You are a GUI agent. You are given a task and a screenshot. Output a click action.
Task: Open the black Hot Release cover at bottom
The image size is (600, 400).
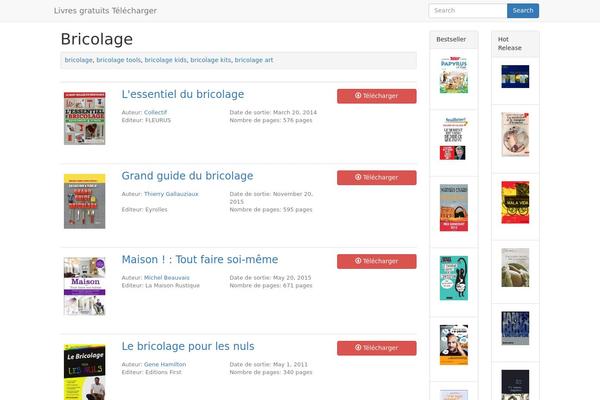515,385
